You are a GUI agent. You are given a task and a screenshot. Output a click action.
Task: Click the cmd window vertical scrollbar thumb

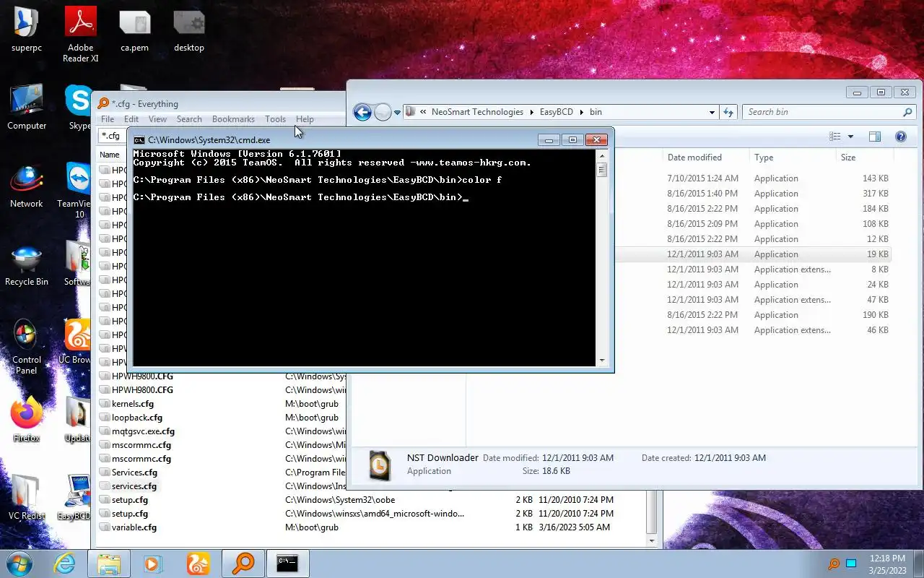pyautogui.click(x=601, y=170)
